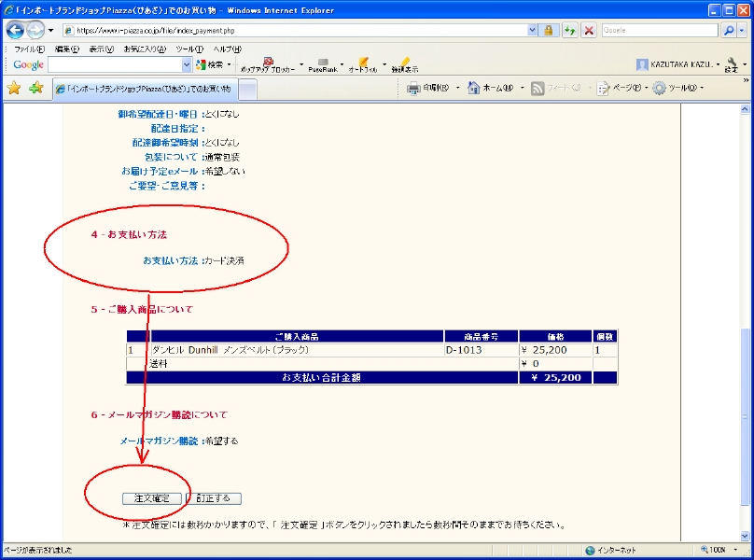754x560 pixels.
Task: Click the product number D-1013 cell
Action: pos(482,350)
